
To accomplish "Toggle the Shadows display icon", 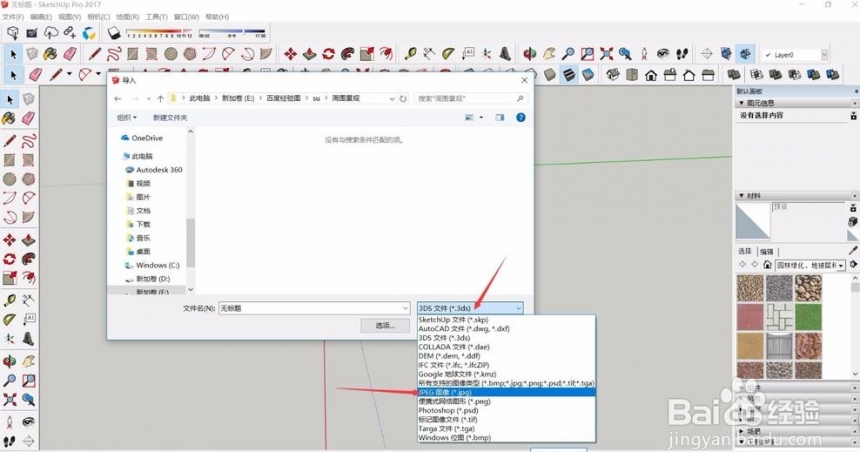I will (x=114, y=33).
